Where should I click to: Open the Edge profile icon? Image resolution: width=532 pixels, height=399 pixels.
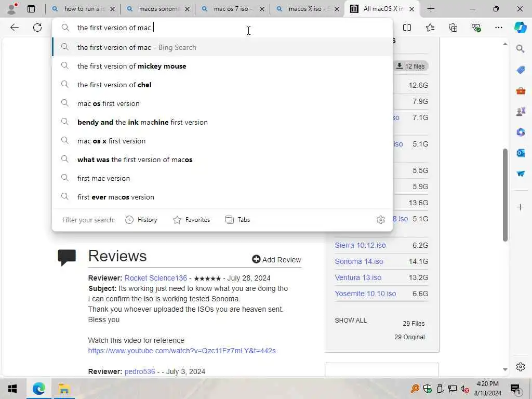(x=12, y=9)
